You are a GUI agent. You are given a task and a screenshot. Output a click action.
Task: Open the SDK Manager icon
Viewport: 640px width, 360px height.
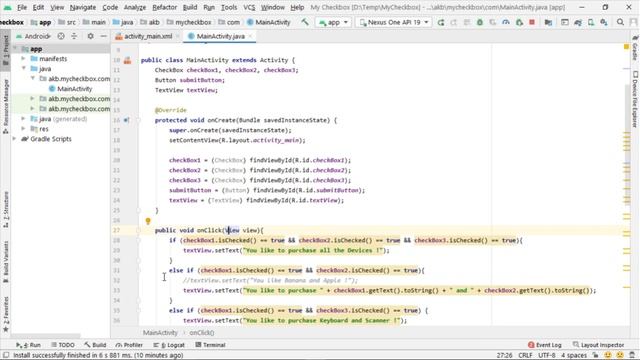pos(604,22)
